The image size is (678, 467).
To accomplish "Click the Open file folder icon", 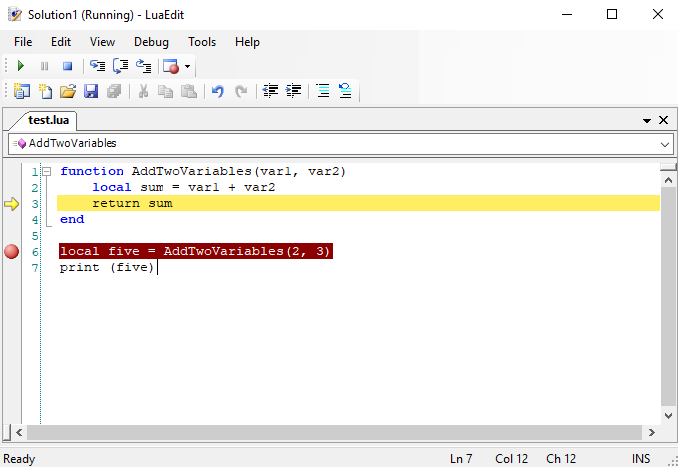I will 68,91.
